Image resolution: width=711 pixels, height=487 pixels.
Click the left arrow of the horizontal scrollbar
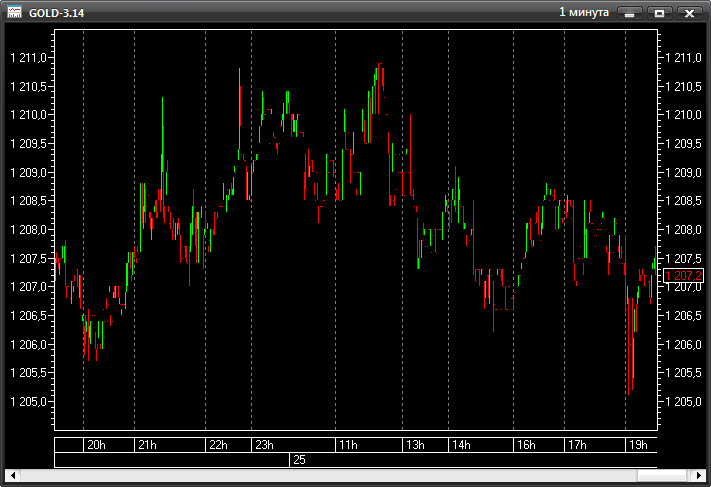pyautogui.click(x=13, y=475)
